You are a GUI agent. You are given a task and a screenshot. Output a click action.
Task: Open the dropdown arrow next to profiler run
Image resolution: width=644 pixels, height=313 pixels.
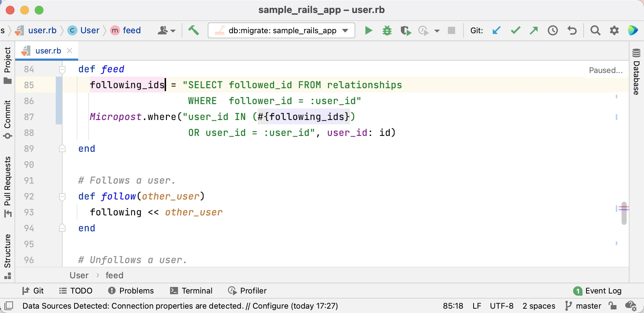coord(437,31)
